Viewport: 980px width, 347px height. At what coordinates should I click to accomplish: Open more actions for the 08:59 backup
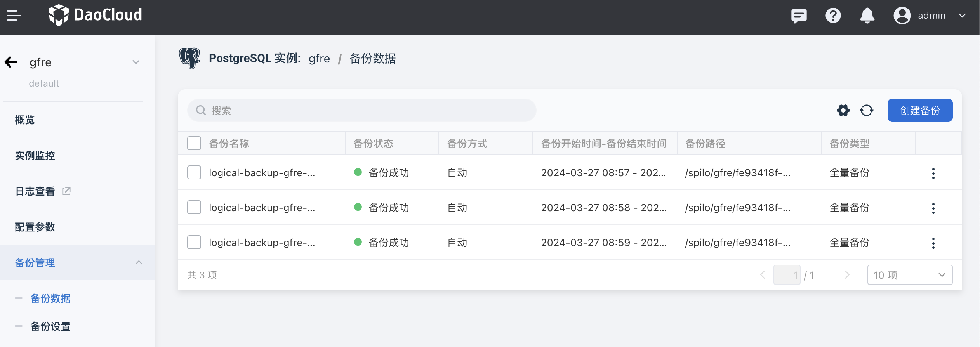pyautogui.click(x=933, y=243)
